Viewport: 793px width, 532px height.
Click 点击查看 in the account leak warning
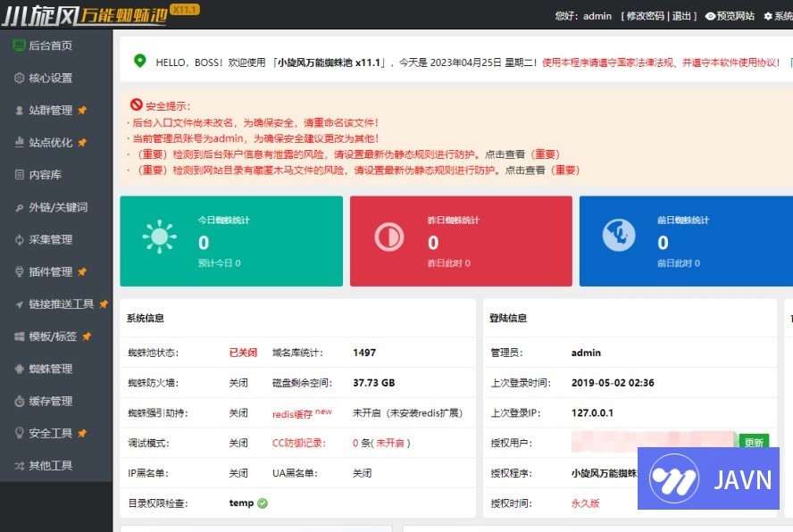click(505, 154)
